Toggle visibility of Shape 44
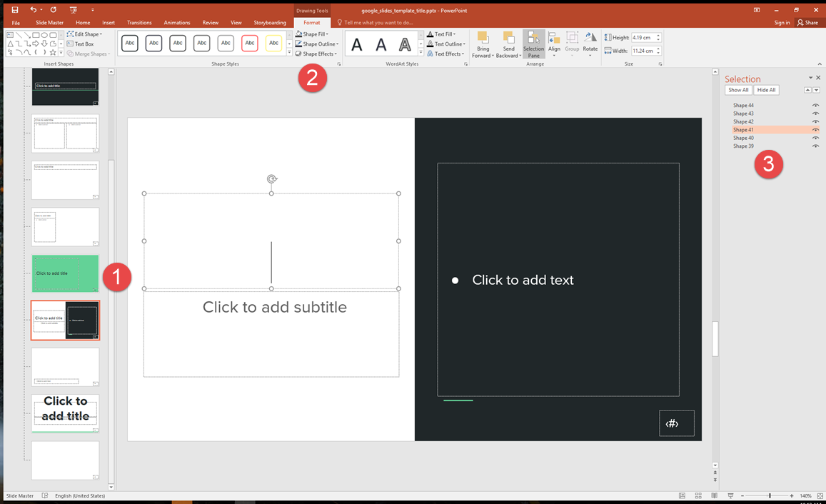 point(815,104)
